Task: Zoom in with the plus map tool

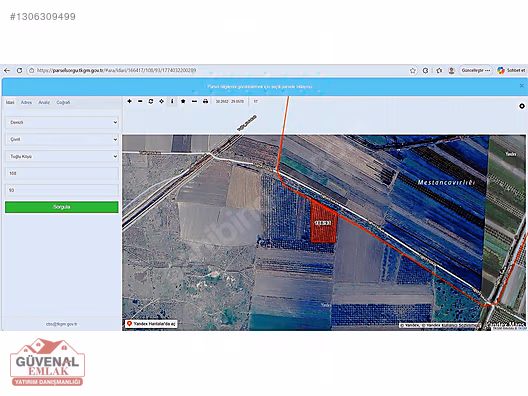Action: (130, 101)
